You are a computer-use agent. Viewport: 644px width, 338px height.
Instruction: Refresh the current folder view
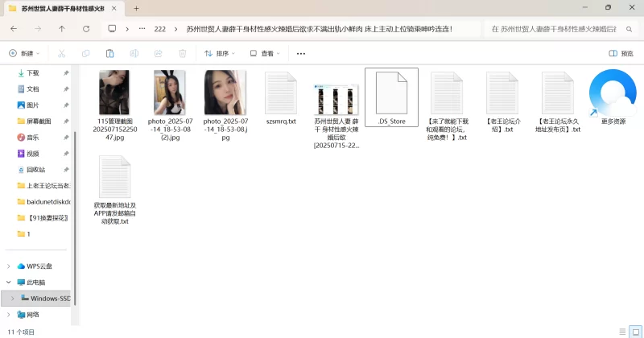pyautogui.click(x=86, y=29)
